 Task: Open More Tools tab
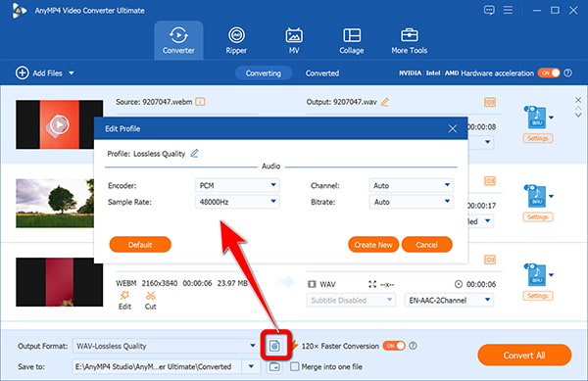click(x=409, y=40)
